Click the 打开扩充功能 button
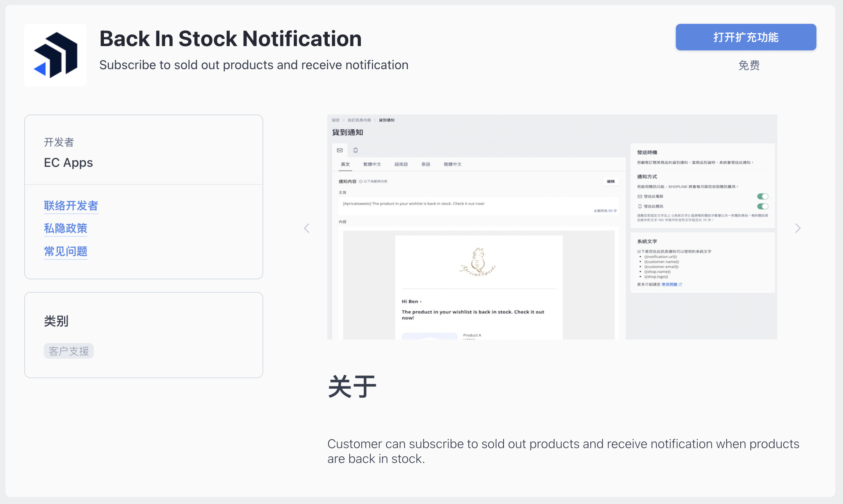The height and width of the screenshot is (504, 843). 746,37
